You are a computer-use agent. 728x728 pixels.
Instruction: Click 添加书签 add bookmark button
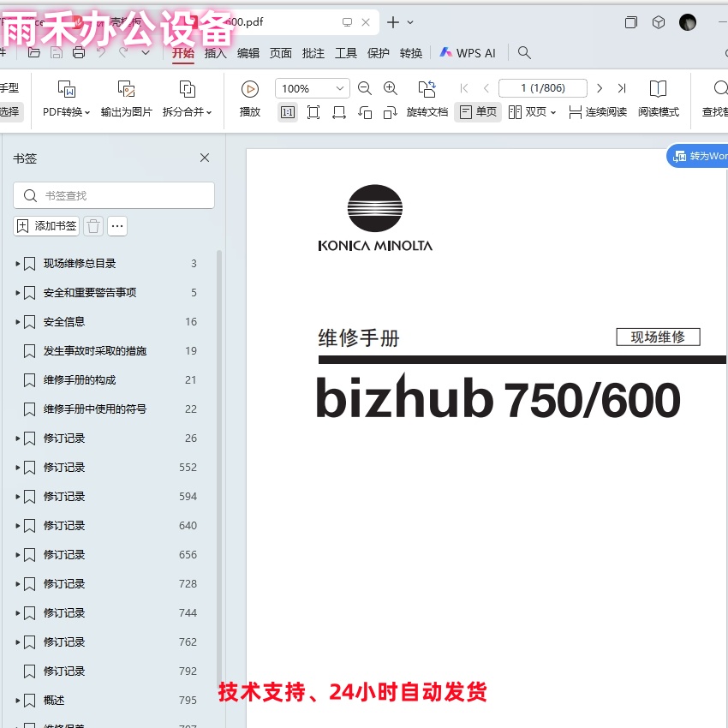coord(46,226)
